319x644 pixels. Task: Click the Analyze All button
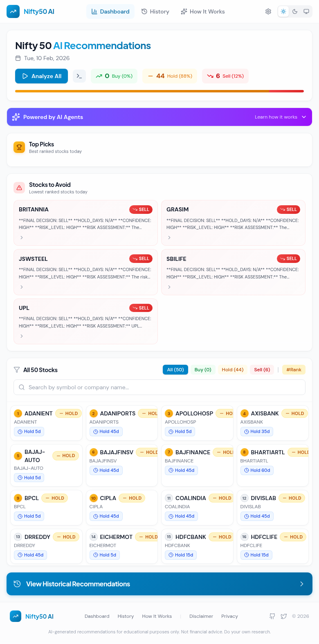(41, 76)
